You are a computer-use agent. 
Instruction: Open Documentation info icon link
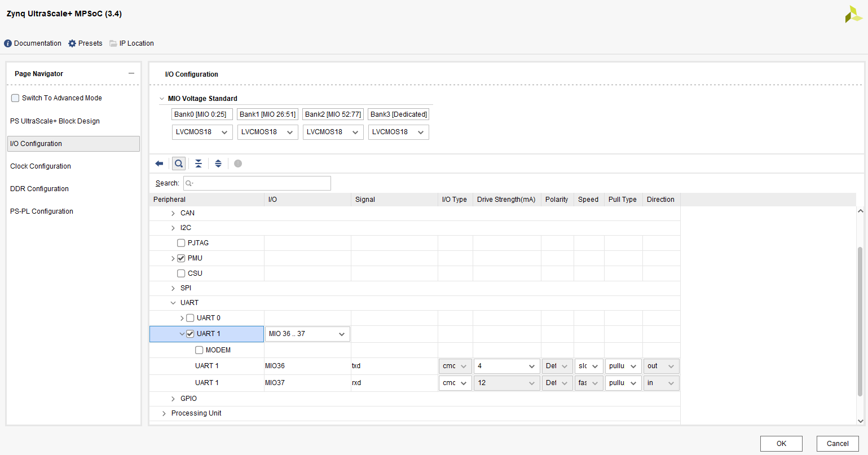33,43
